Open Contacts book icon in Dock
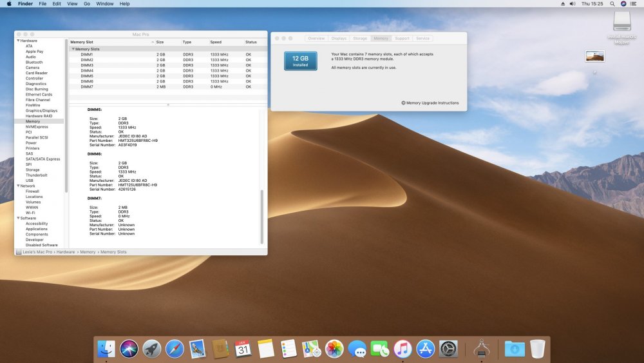Screen dimensions: 644x363 pos(220,349)
